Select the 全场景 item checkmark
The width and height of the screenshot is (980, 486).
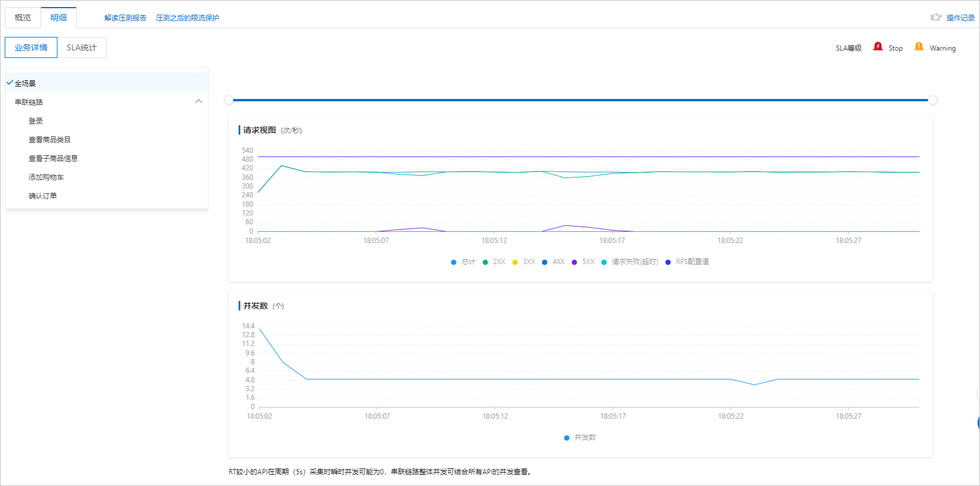click(10, 83)
